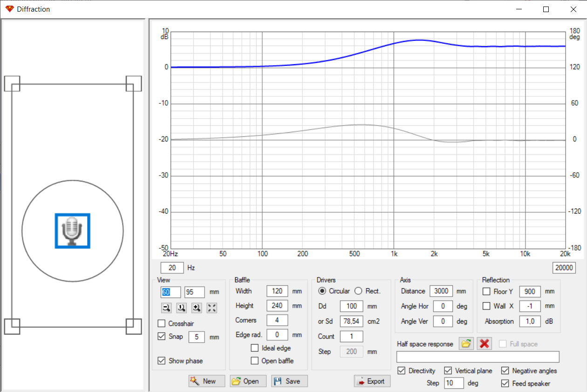Click the driver Dd diameter field

351,306
